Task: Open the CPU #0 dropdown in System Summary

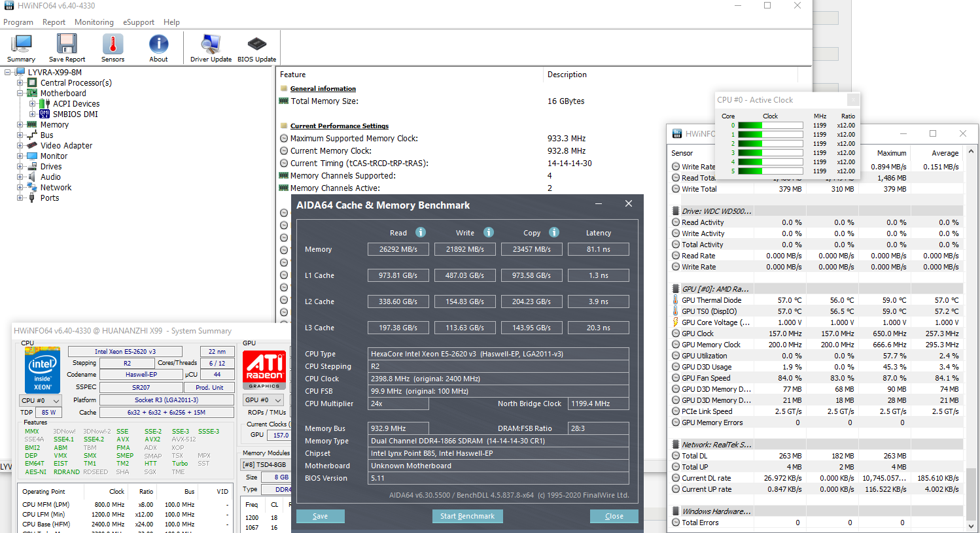Action: 41,400
